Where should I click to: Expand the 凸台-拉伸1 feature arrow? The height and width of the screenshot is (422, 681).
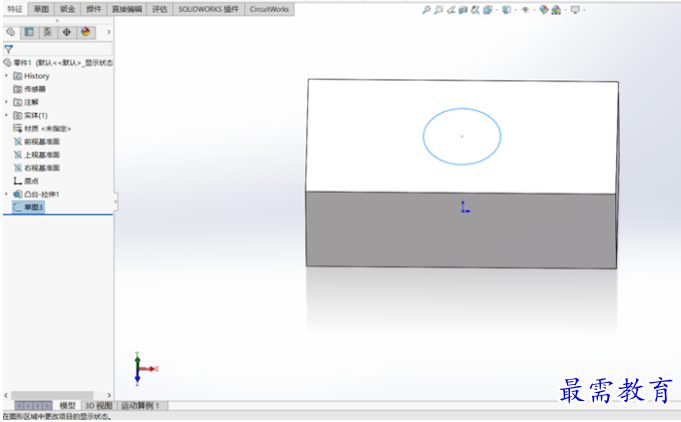tap(7, 194)
